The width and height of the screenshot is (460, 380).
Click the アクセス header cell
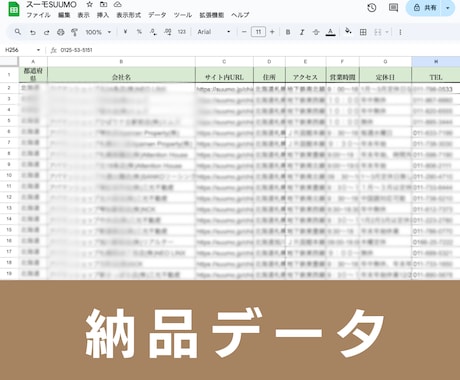click(306, 75)
